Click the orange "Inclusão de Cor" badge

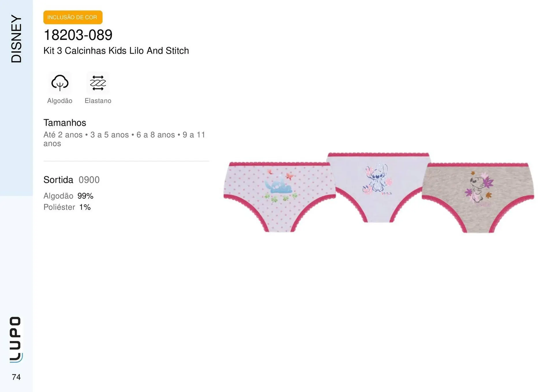[73, 17]
